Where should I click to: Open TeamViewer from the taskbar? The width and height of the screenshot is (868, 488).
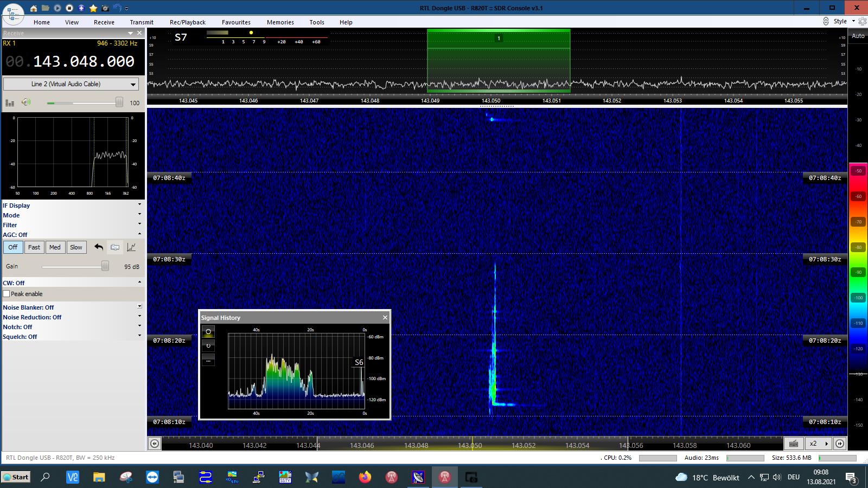[152, 477]
